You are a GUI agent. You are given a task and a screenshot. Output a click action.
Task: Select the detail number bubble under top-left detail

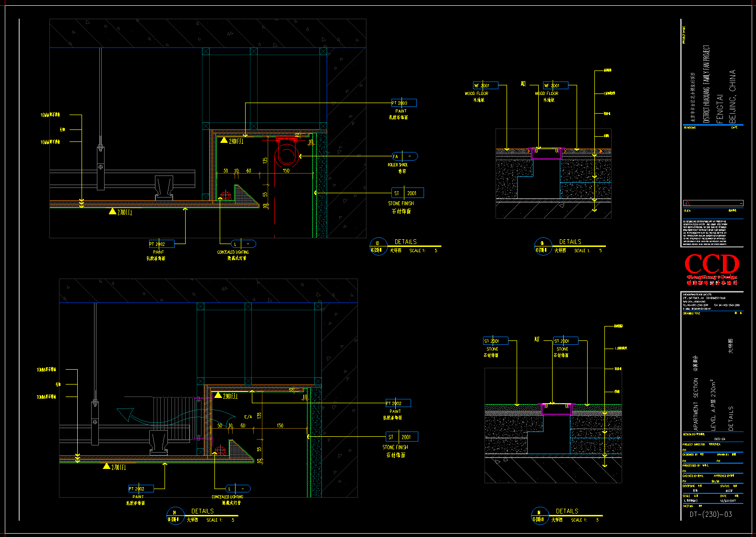click(x=378, y=246)
